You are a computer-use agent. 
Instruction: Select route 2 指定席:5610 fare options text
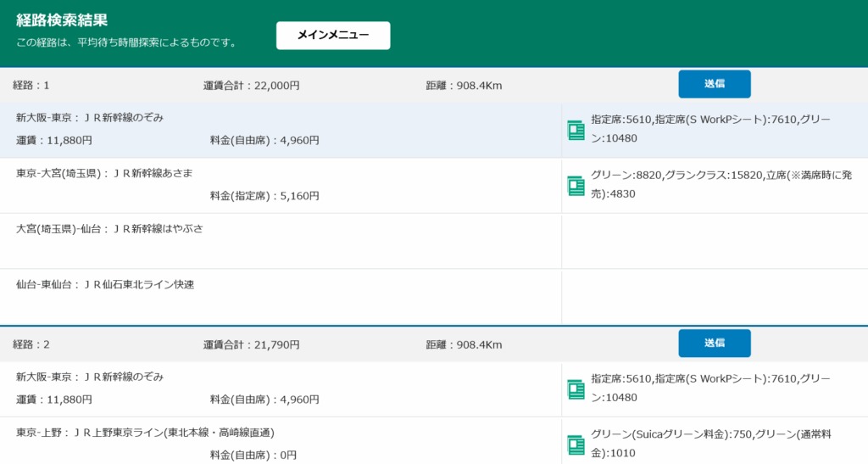pos(711,389)
